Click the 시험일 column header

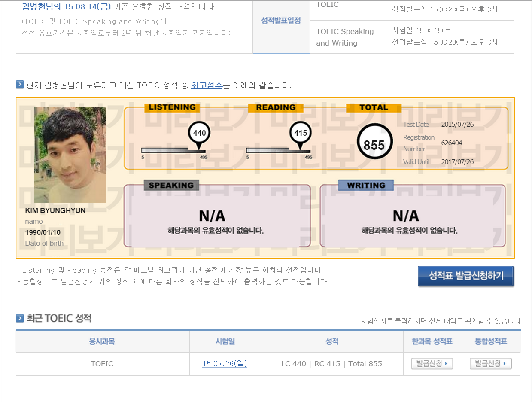[225, 341]
